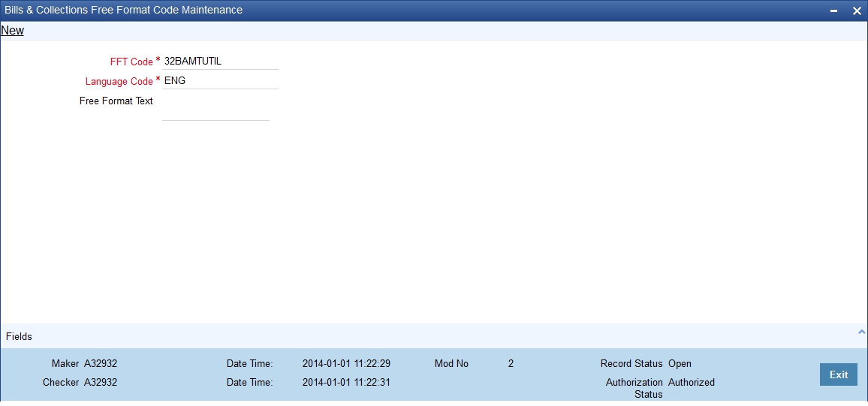Select maker timestamp 2014-01-01 11:22:29
This screenshot has width=868, height=406.
tap(347, 364)
